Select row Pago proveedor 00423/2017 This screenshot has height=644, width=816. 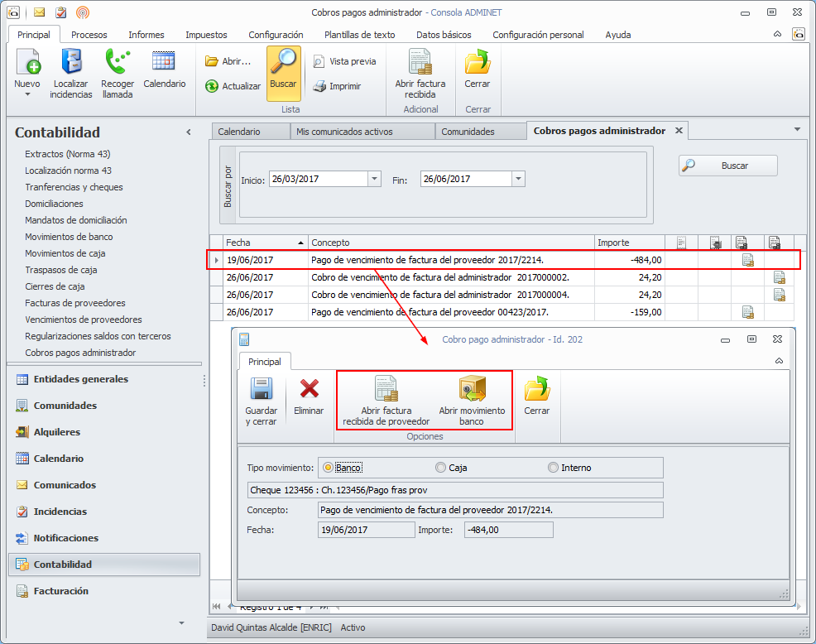502,312
